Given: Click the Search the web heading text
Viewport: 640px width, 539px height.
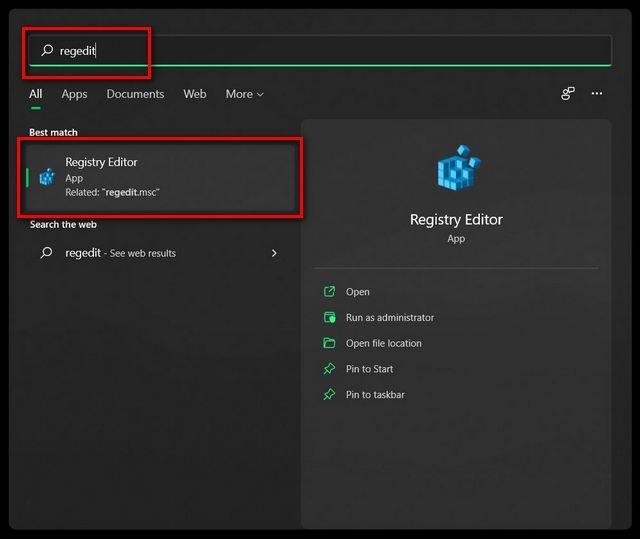Looking at the screenshot, I should (63, 225).
